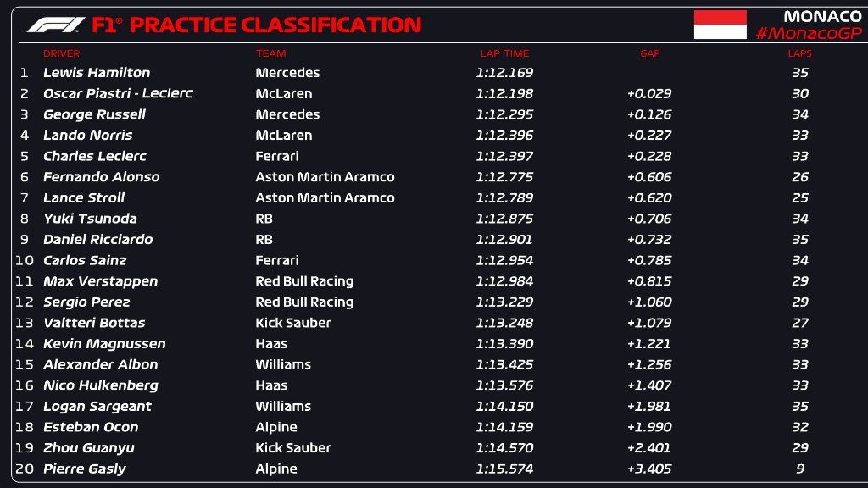Click the F1 logo icon
This screenshot has height=488, width=868.
[56, 25]
